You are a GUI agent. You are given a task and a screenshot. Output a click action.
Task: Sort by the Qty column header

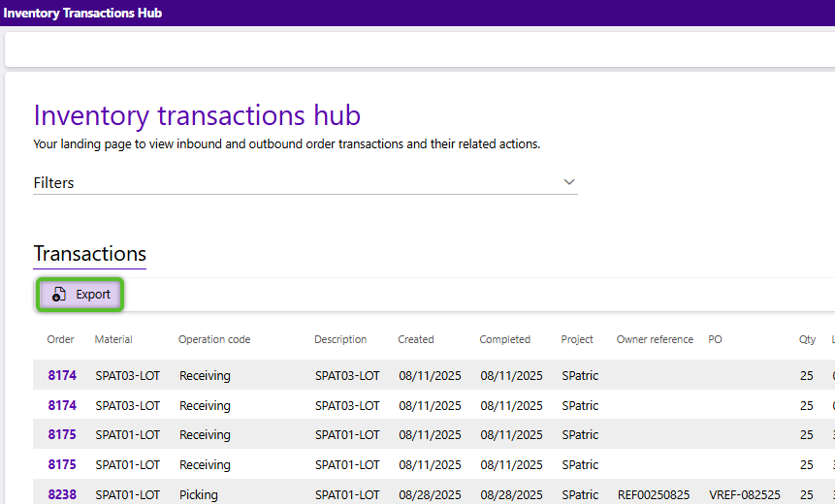click(x=807, y=339)
